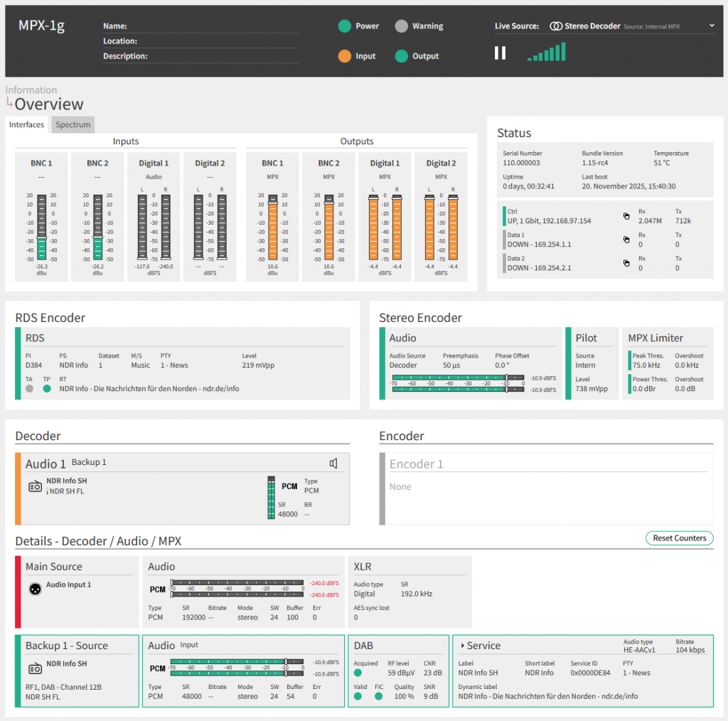Open the Live Source dropdown chevron
Image resolution: width=728 pixels, height=721 pixels.
coord(712,26)
